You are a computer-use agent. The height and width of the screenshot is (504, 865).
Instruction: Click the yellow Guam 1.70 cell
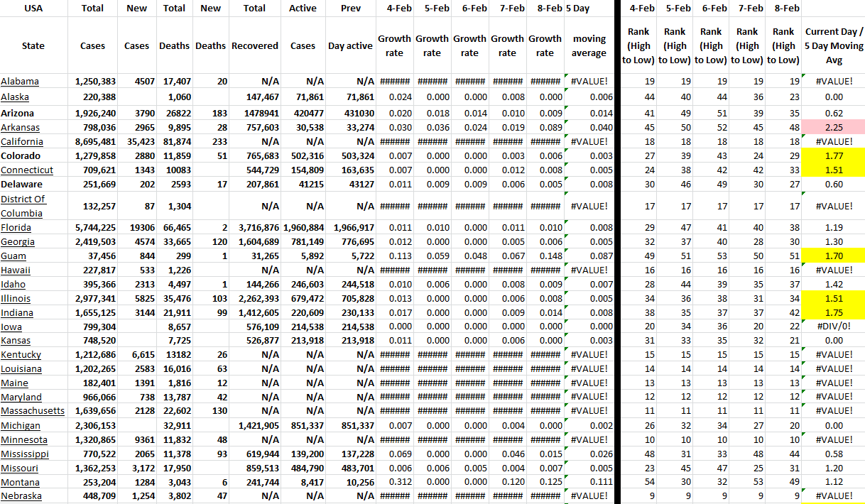pyautogui.click(x=834, y=256)
